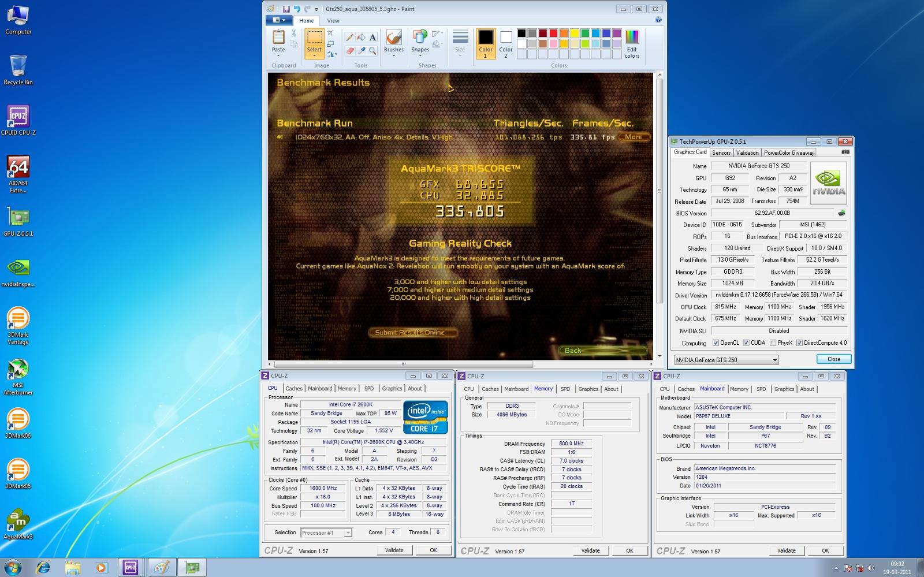Click the Undo arrow in Paint title bar

coord(297,9)
